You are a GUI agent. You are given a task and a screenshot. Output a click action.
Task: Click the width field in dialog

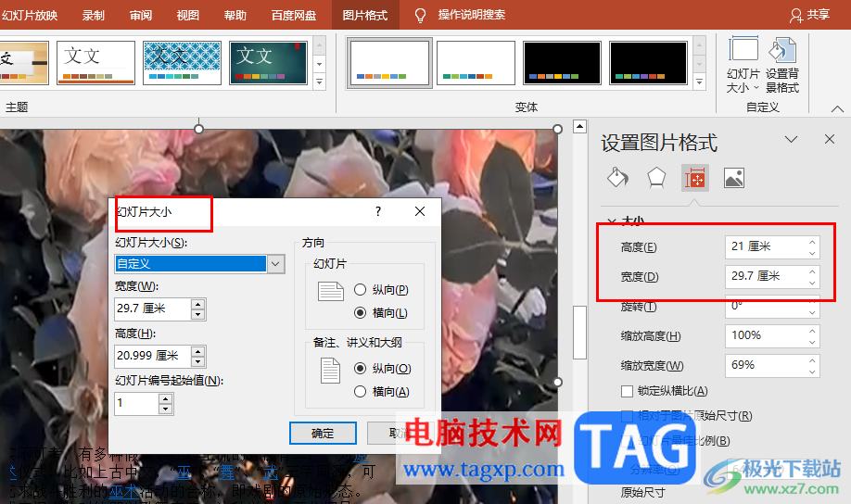153,309
